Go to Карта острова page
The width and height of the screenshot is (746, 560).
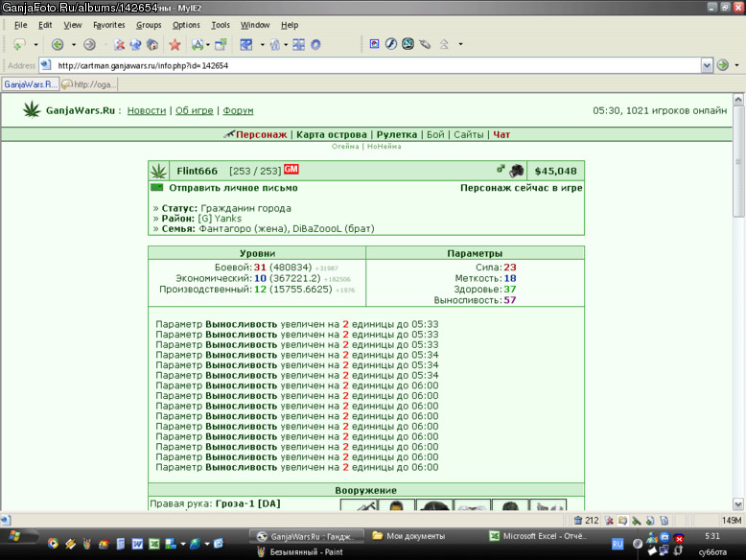coord(332,134)
